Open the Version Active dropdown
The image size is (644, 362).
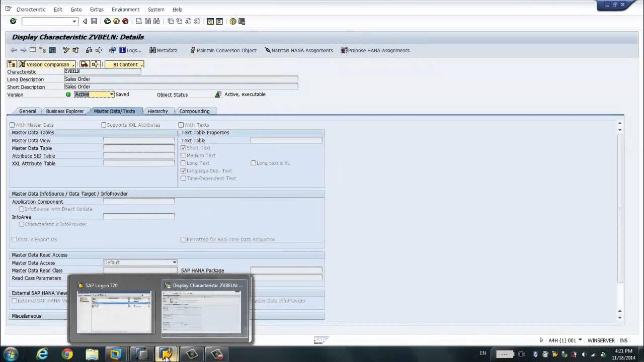tap(112, 95)
